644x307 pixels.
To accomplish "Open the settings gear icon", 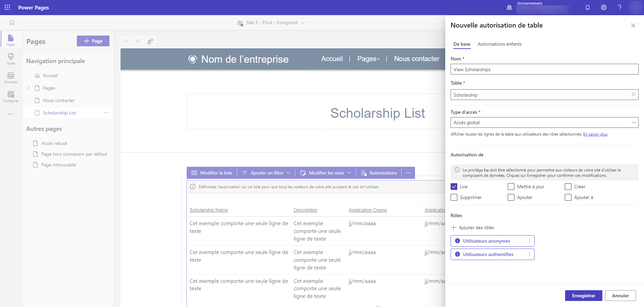I will pyautogui.click(x=604, y=7).
